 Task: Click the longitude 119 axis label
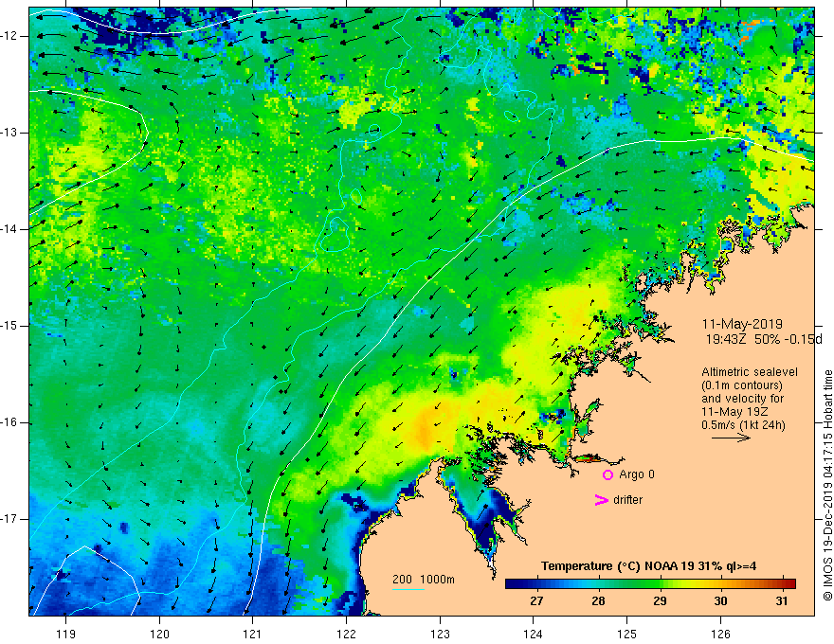[66, 634]
